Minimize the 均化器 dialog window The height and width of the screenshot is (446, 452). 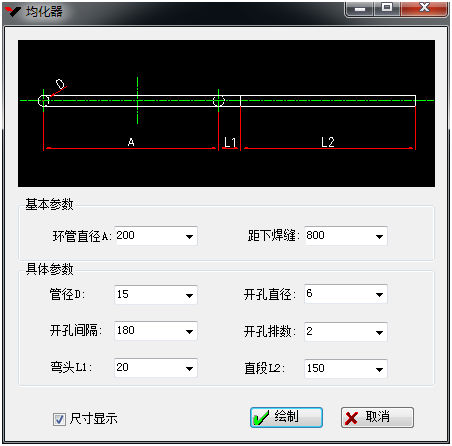(360, 8)
